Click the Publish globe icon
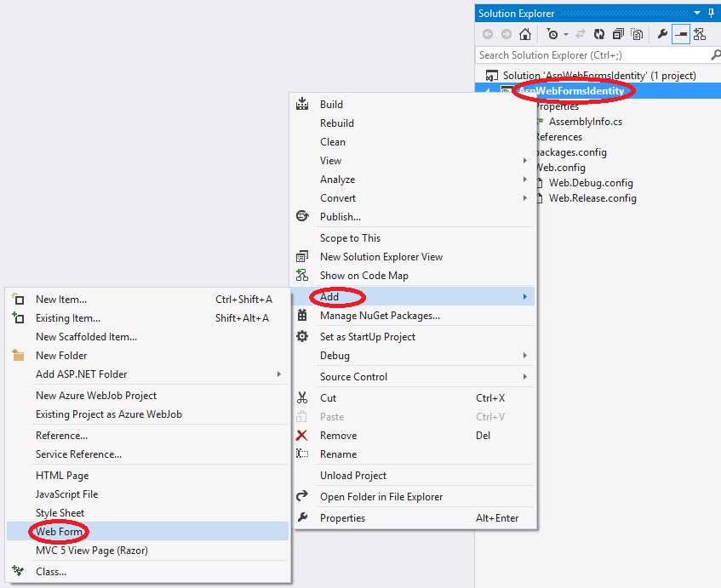The height and width of the screenshot is (588, 721). point(302,215)
